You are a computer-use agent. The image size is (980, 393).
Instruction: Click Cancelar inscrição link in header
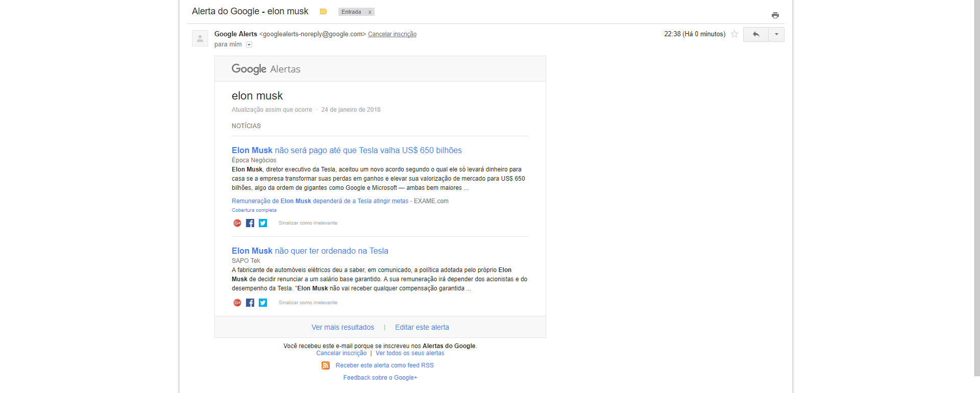(x=392, y=34)
